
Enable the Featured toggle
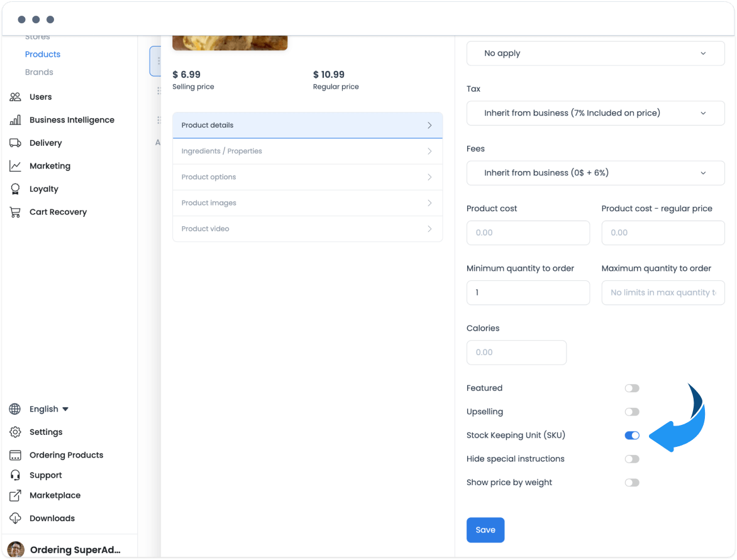[x=632, y=388]
